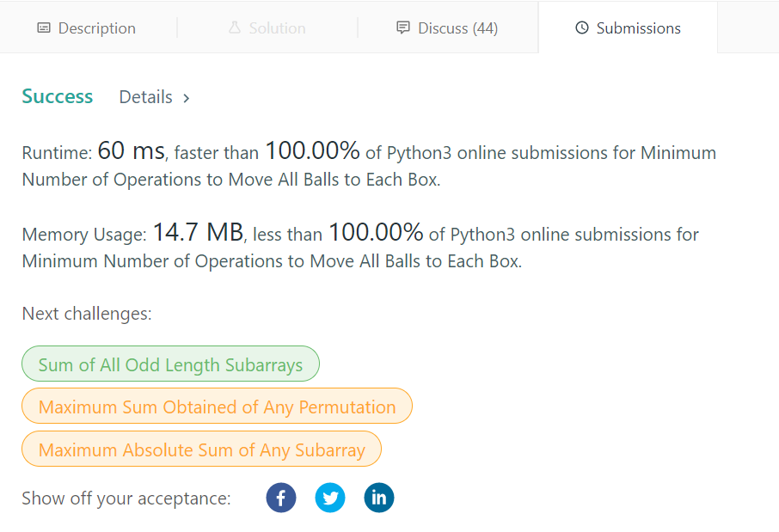Open the Discuss (44) tab label

click(x=457, y=28)
